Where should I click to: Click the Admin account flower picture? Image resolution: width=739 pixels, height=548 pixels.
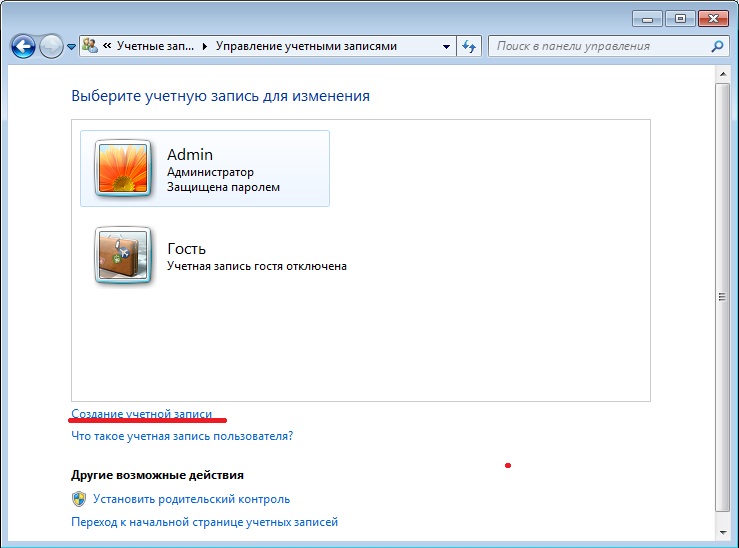tap(123, 168)
